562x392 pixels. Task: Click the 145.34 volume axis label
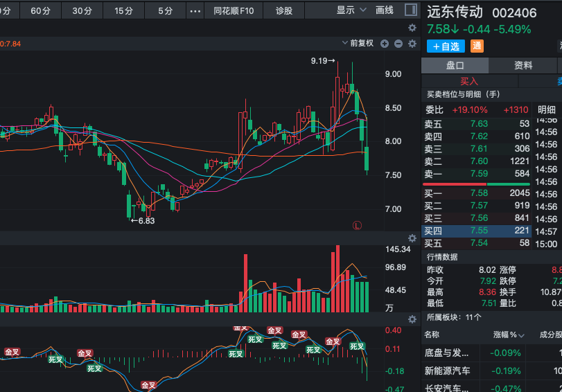tap(398, 249)
